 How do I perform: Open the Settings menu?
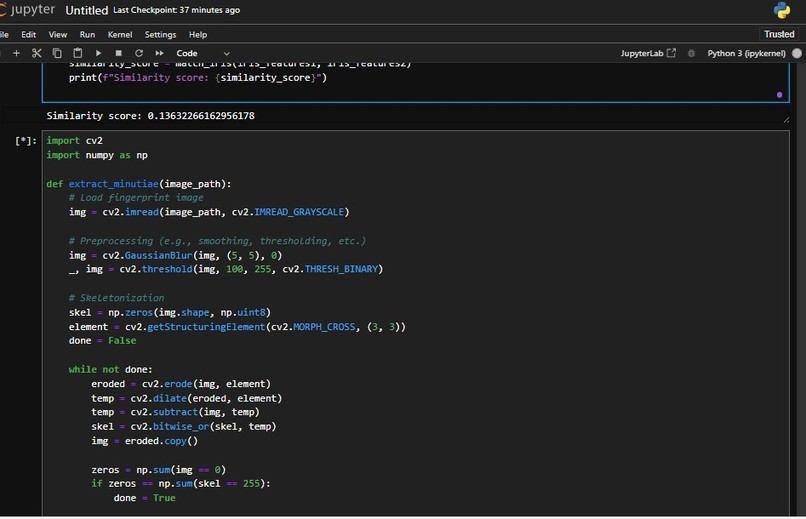160,34
